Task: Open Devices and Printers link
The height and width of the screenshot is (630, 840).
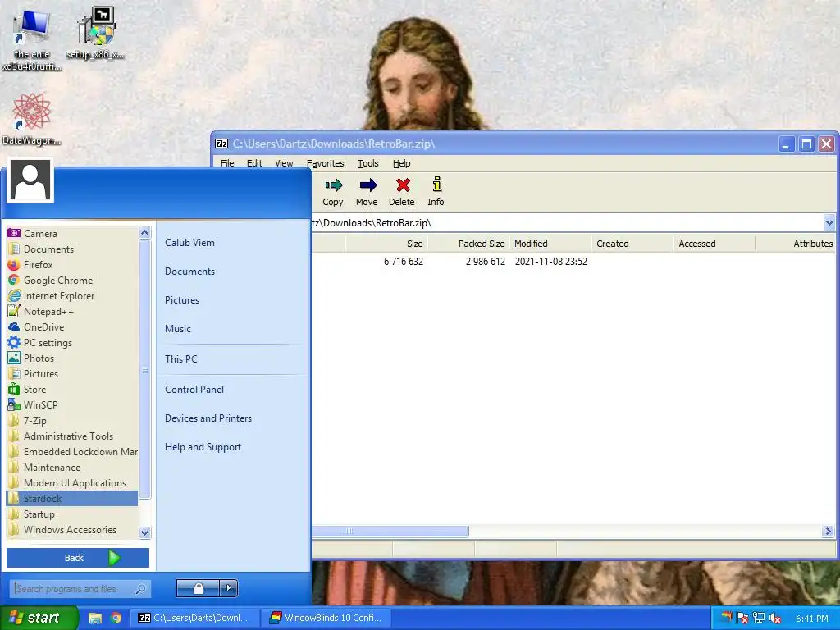Action: (208, 418)
